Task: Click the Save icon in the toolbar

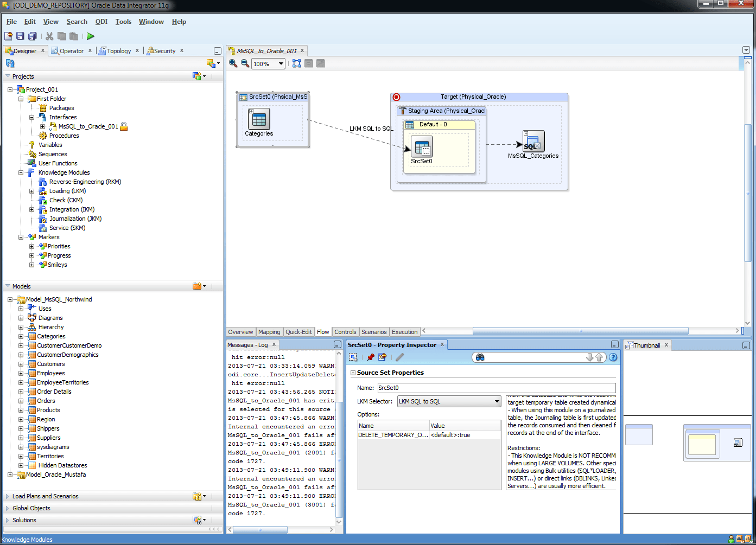Action: pos(20,36)
